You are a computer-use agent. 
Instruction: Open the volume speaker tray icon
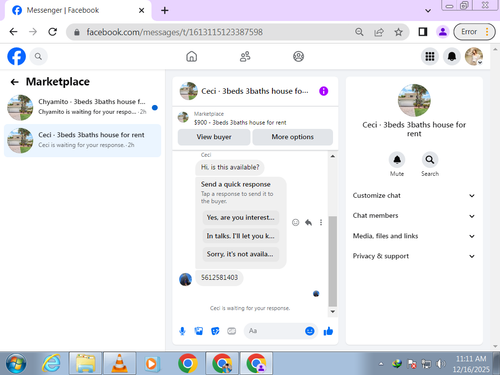point(441,364)
